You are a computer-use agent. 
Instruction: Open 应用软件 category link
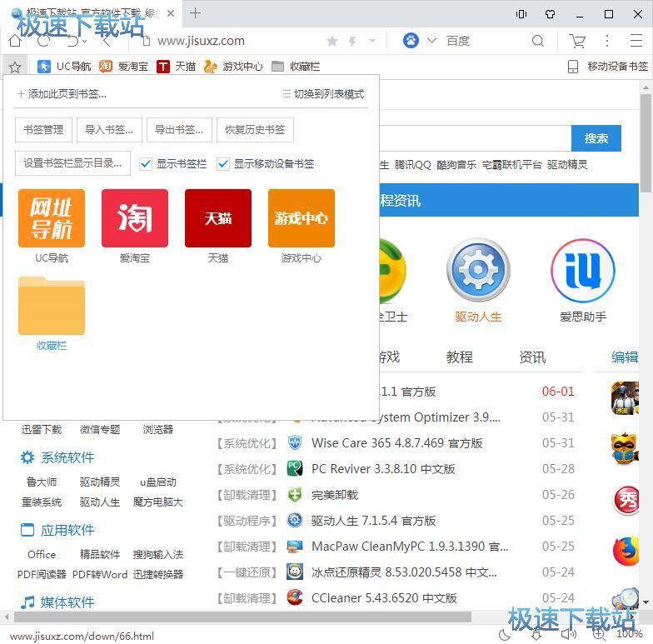pyautogui.click(x=67, y=530)
